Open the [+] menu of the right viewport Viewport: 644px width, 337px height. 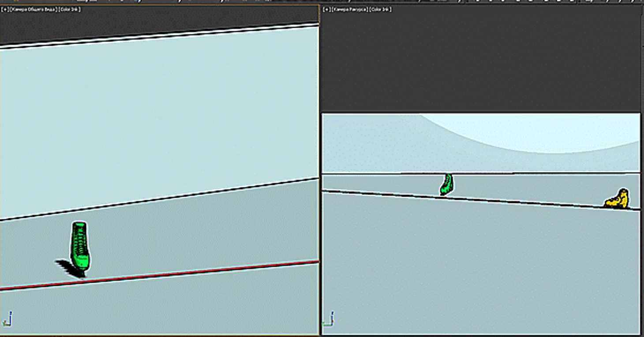point(327,9)
